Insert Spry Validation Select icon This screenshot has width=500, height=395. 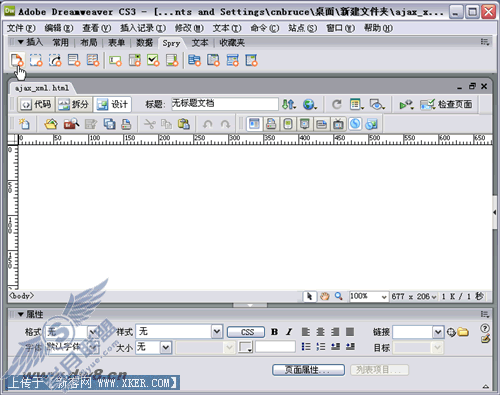pos(134,60)
